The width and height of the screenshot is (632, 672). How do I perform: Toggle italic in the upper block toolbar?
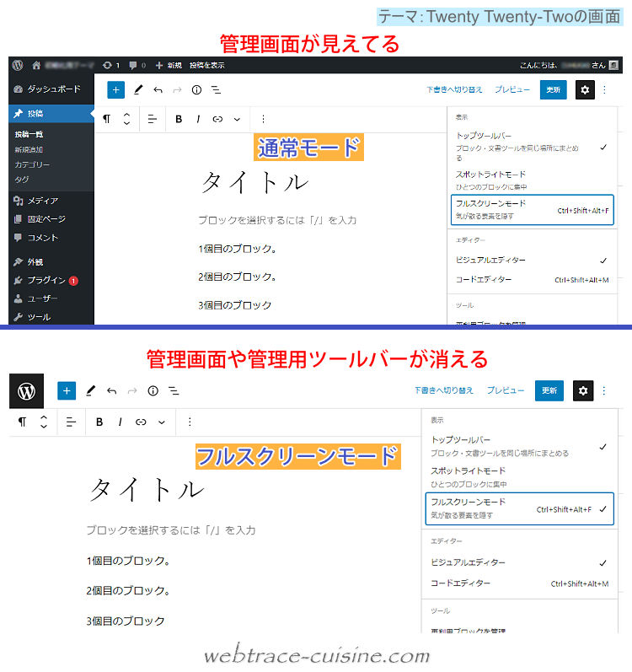click(x=198, y=119)
